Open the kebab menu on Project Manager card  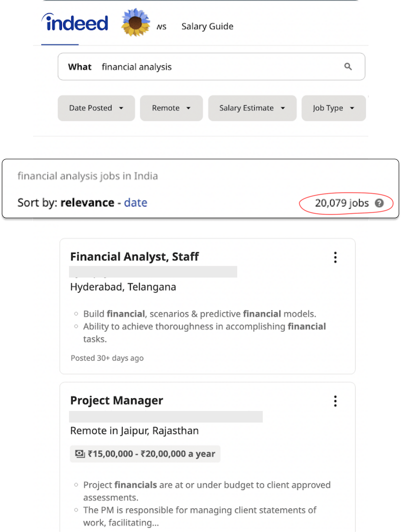[335, 401]
